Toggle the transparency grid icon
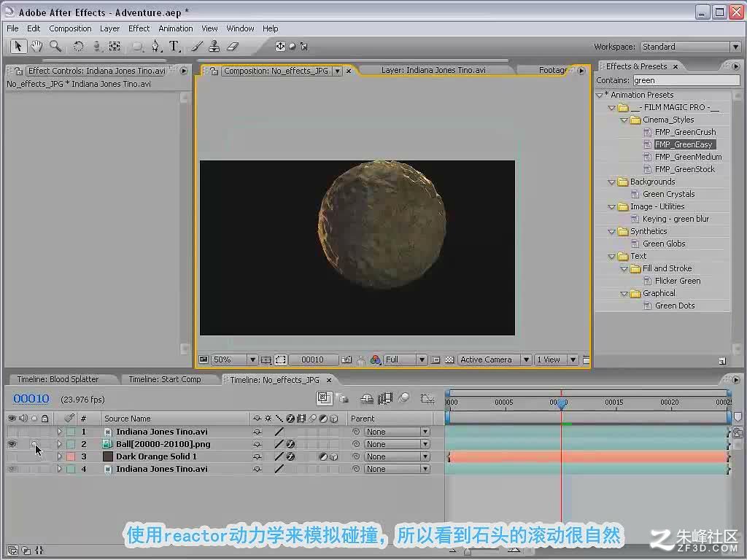747x560 pixels. pyautogui.click(x=449, y=359)
